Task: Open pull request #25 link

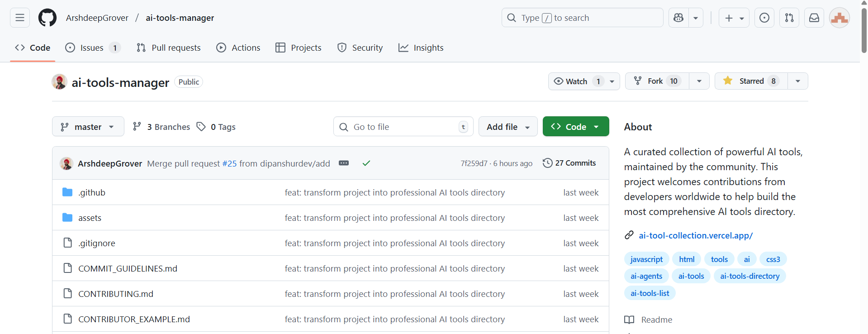Action: coord(229,163)
